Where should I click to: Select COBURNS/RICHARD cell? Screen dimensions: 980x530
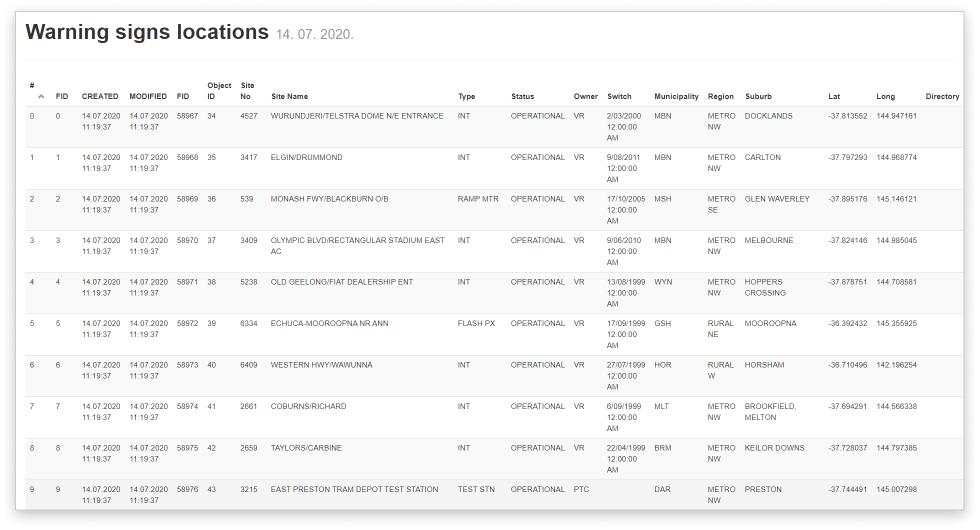[x=308, y=406]
